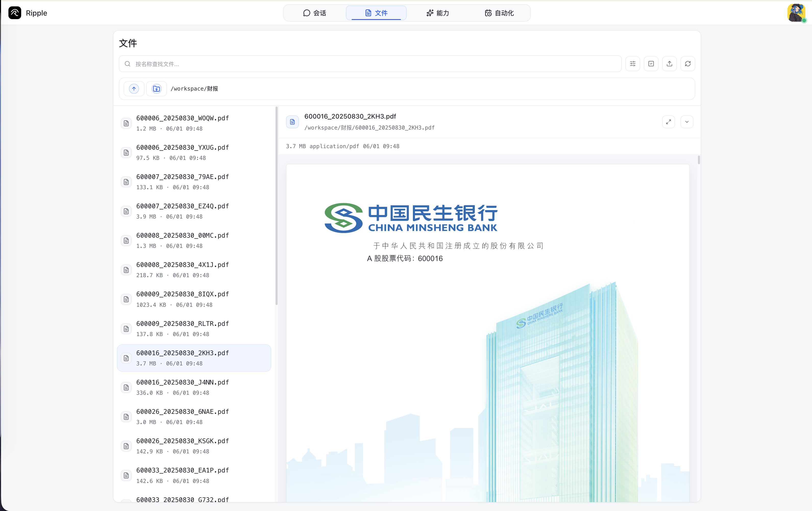Click document icon beside 600009_20250830_8IQX.pdf

[126, 299]
